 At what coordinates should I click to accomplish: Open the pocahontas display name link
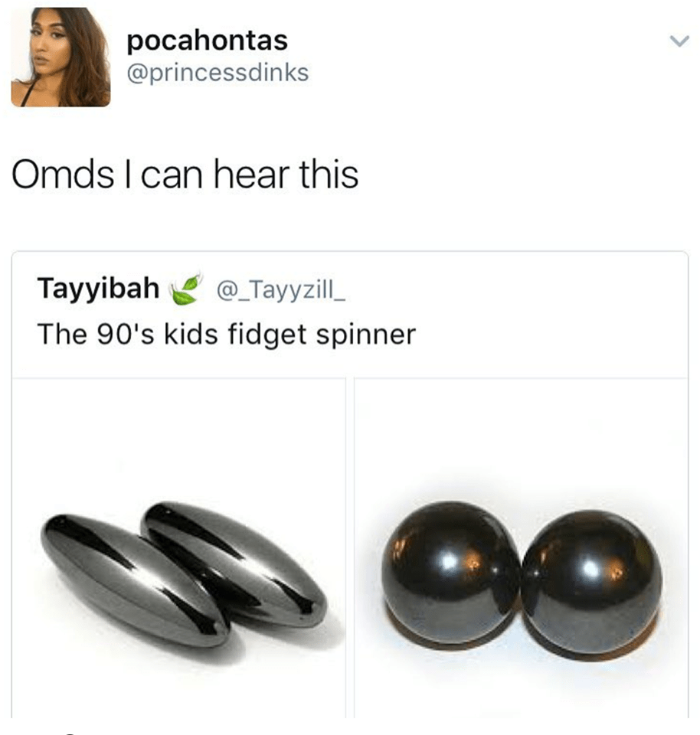[208, 41]
